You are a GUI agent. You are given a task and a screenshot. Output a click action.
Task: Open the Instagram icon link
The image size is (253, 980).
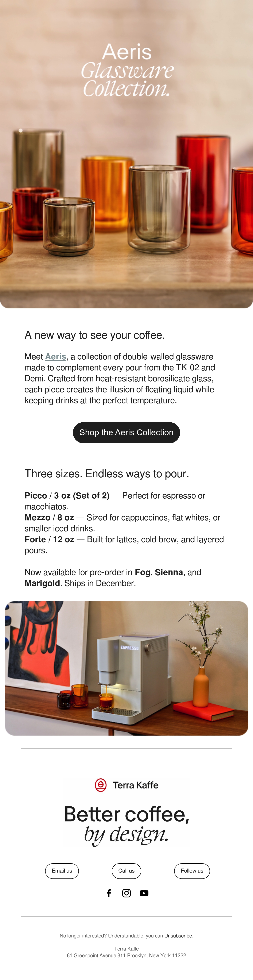tap(126, 893)
